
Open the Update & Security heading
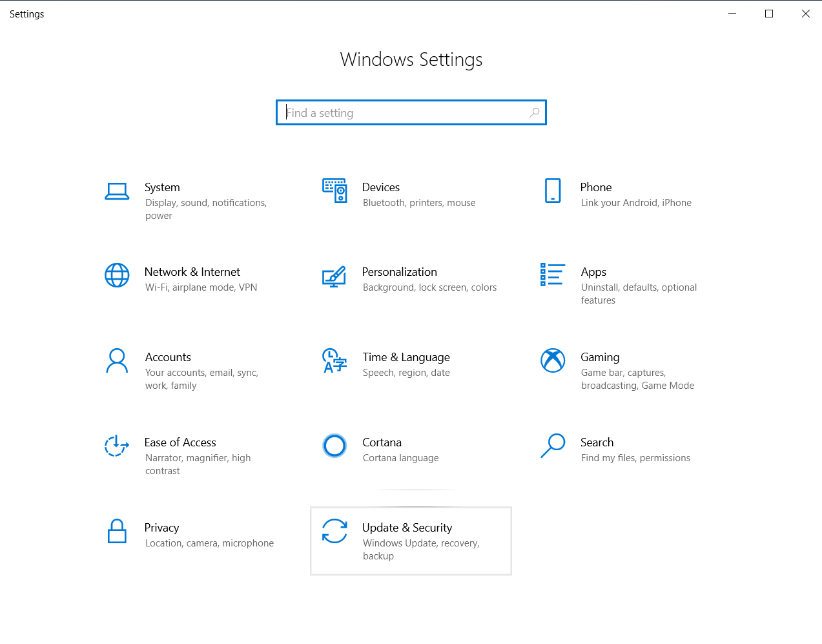tap(407, 528)
